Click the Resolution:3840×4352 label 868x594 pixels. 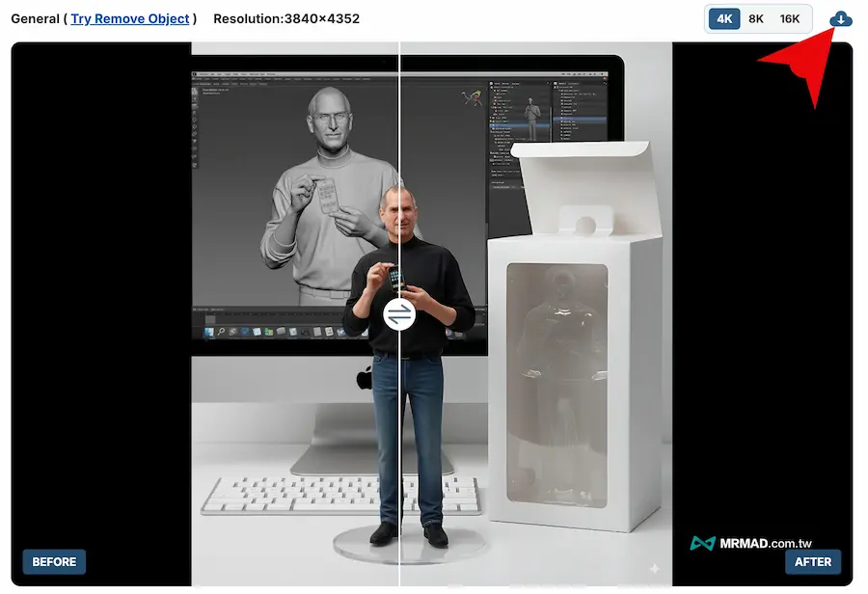coord(286,19)
